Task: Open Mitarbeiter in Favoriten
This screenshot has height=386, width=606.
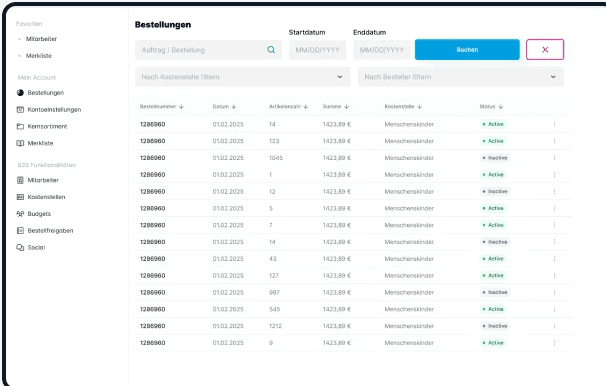Action: pos(41,39)
